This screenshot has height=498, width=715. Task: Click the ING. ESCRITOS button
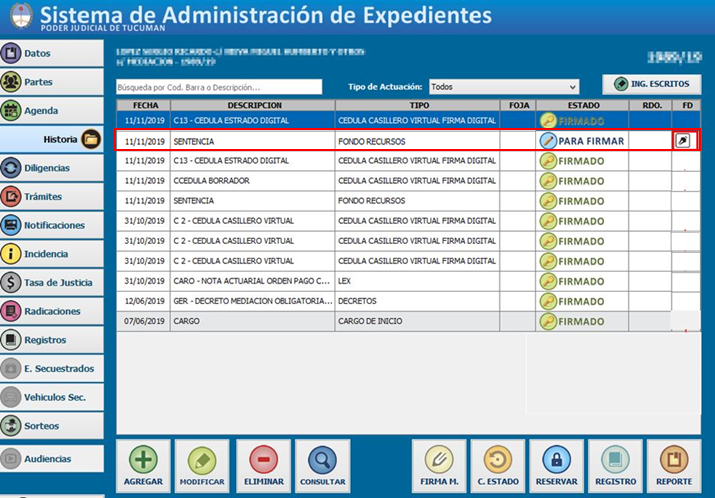pyautogui.click(x=652, y=84)
